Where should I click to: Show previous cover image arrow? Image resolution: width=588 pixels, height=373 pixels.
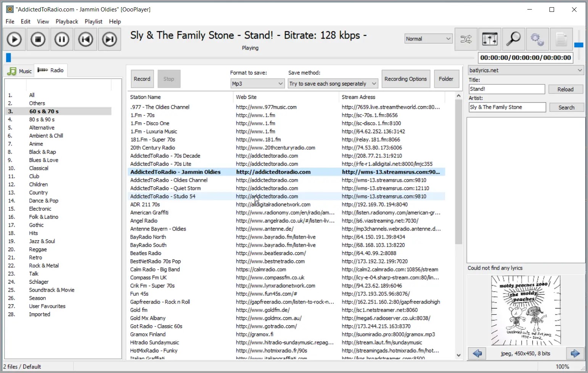477,354
